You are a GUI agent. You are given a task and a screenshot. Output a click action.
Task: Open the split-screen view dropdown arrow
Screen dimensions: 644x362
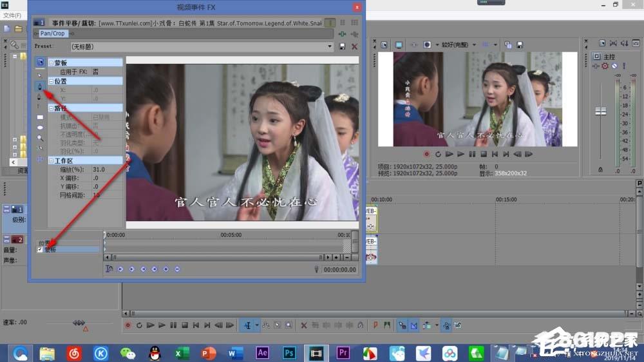[437, 45]
